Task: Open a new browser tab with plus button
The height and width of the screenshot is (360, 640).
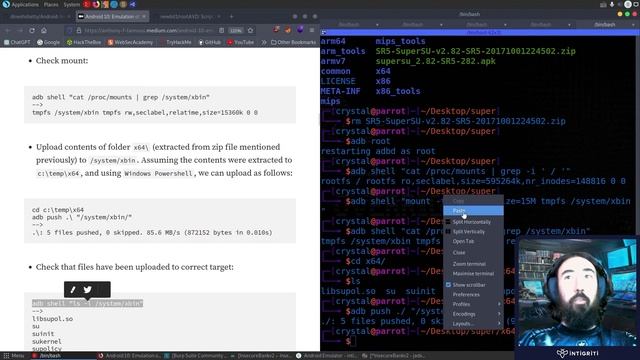Action: click(231, 16)
